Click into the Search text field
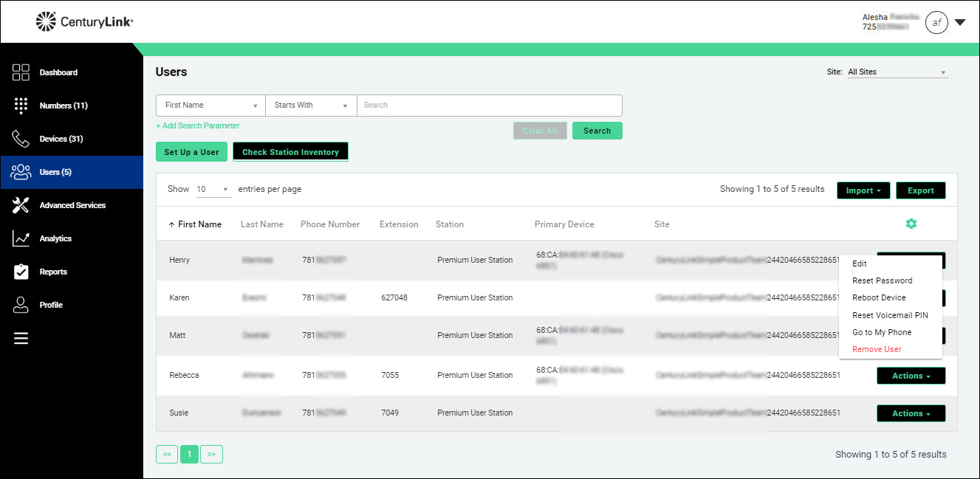 coord(489,106)
